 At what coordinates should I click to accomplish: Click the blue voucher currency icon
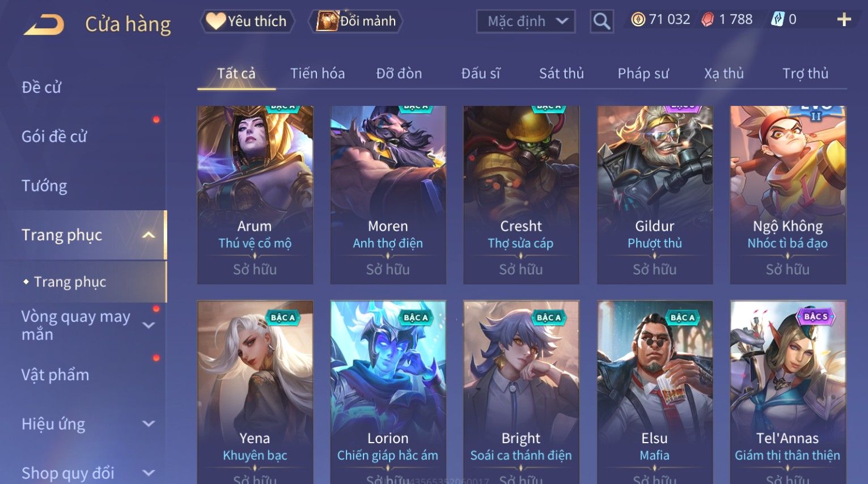pos(777,20)
